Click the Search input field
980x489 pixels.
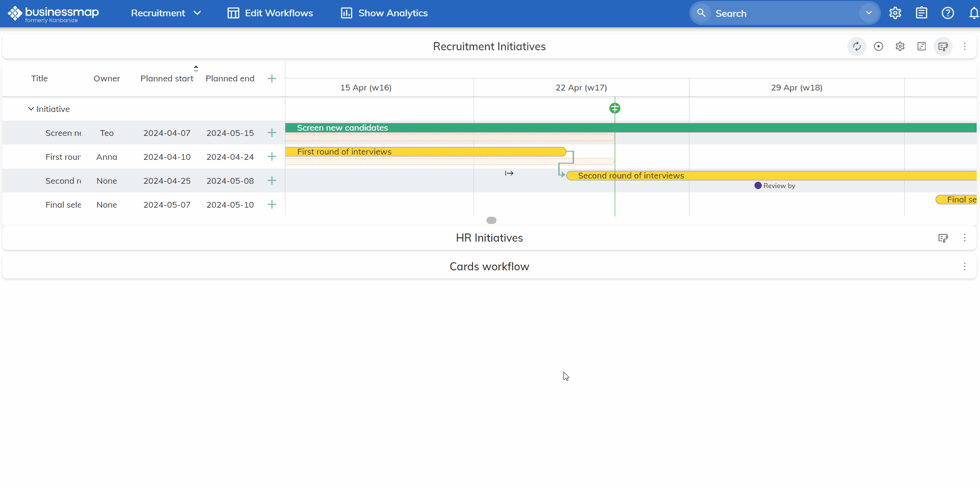click(x=785, y=13)
